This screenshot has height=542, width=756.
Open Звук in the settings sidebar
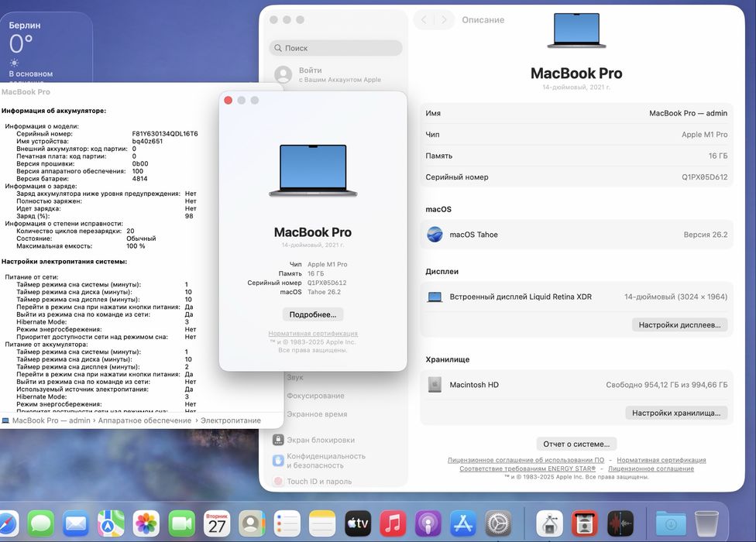tap(295, 377)
